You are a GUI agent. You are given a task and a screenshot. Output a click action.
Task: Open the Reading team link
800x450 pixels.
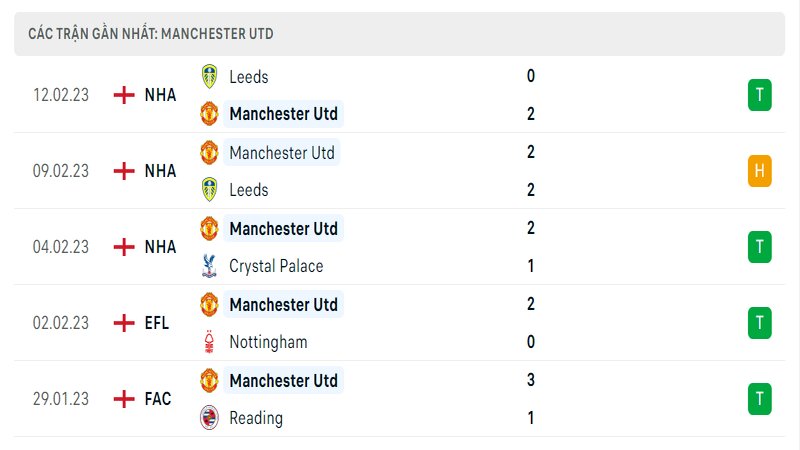256,418
